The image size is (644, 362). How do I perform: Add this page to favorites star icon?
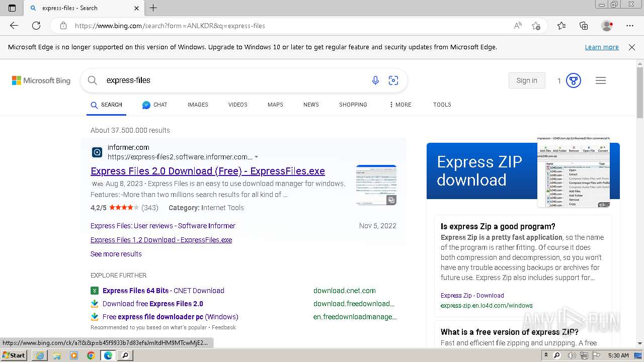point(536,26)
